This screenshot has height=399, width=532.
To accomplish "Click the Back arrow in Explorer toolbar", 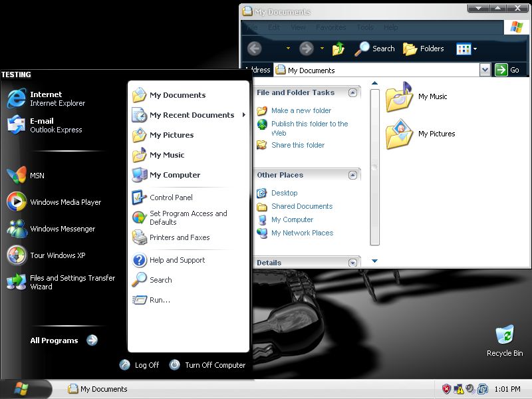I will 255,49.
